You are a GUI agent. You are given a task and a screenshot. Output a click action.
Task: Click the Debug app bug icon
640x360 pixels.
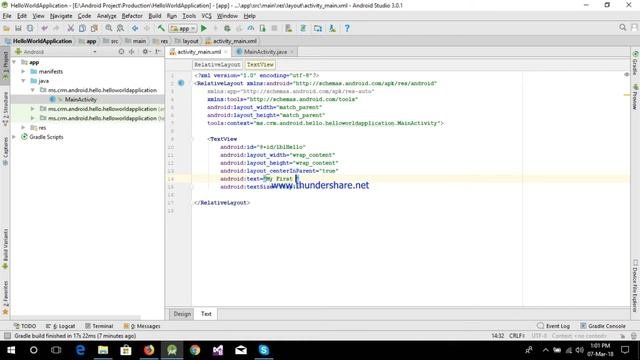(227, 28)
